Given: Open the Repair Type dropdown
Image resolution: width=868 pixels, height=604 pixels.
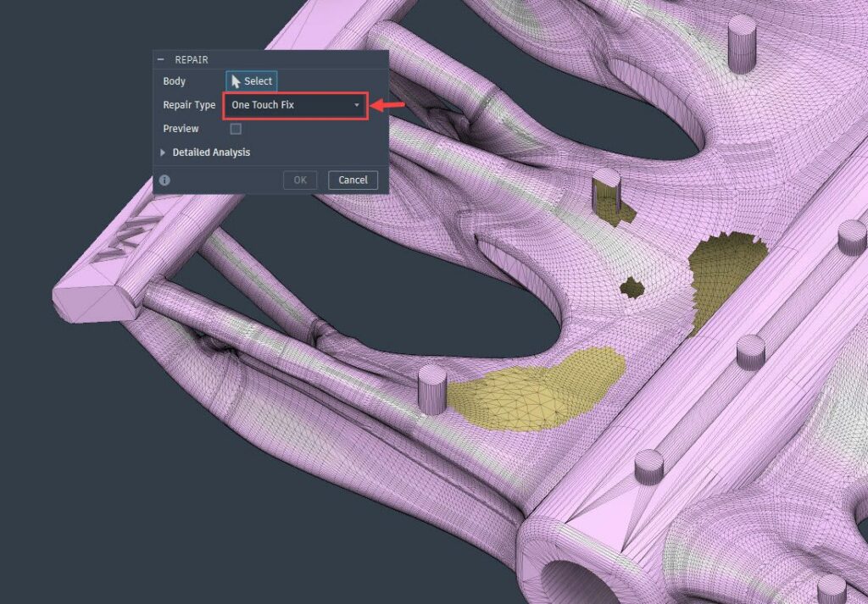Looking at the screenshot, I should pos(294,105).
